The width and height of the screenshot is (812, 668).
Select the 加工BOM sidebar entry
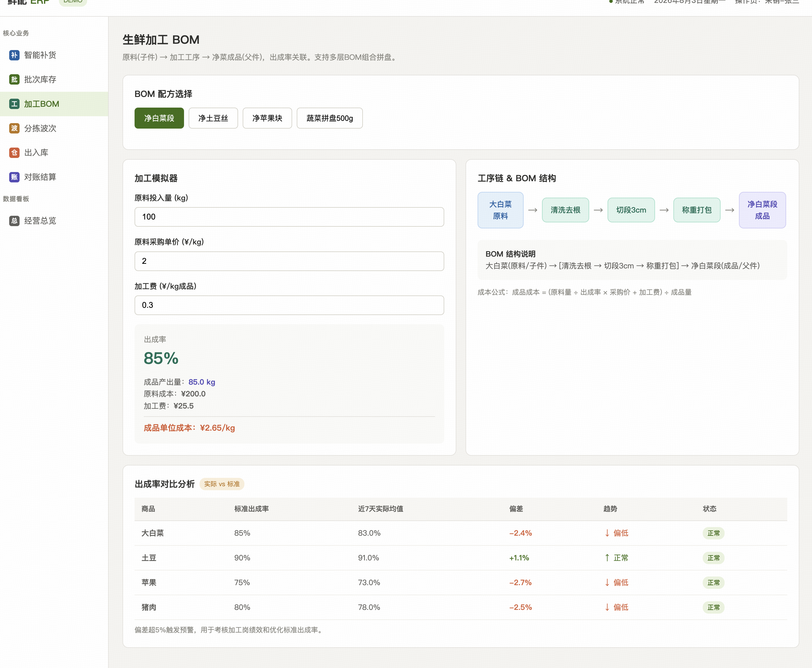tap(54, 104)
